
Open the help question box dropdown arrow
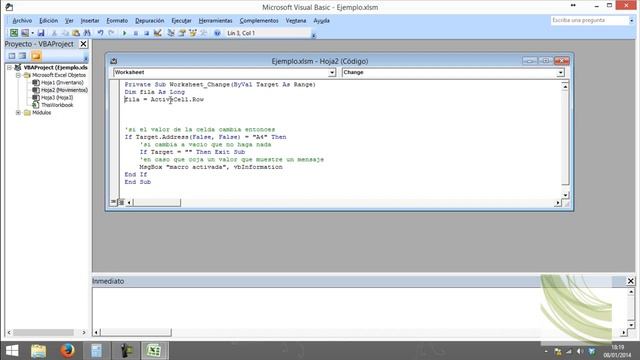tap(631, 20)
